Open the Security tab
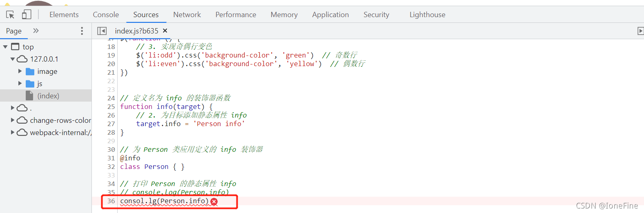Image resolution: width=644 pixels, height=213 pixels. (x=376, y=15)
